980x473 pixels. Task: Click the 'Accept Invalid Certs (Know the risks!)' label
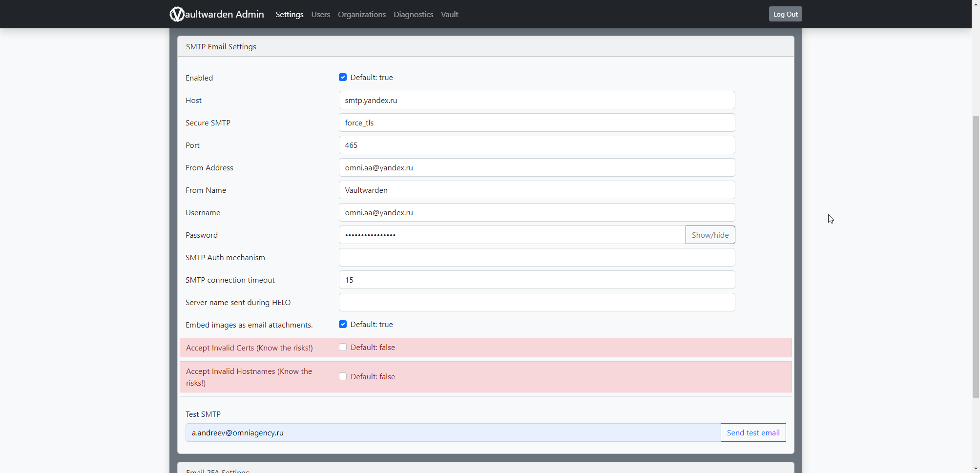point(249,348)
